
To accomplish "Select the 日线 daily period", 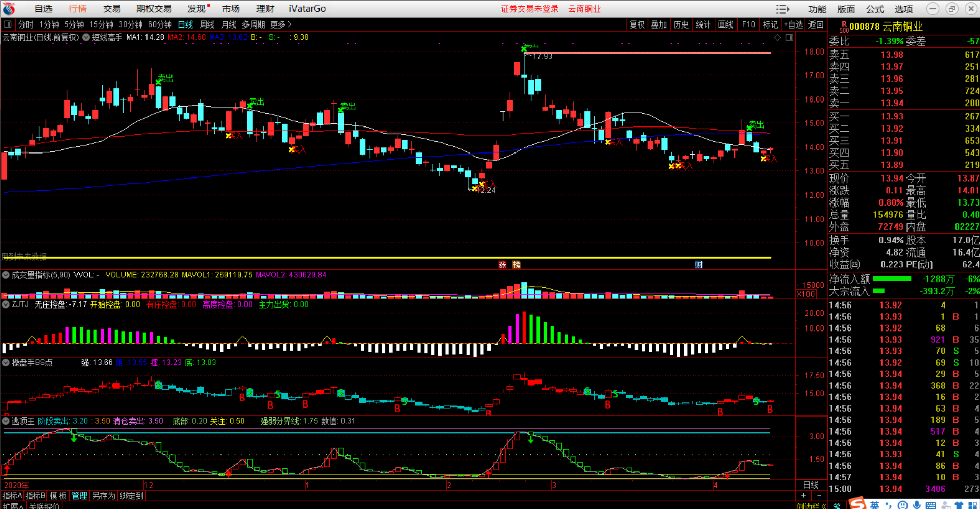I will [185, 24].
